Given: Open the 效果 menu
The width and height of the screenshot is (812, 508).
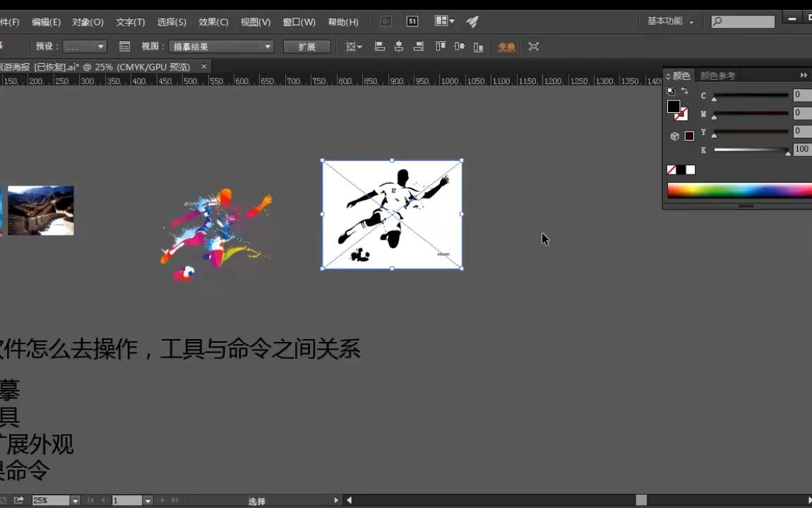Looking at the screenshot, I should pyautogui.click(x=213, y=22).
